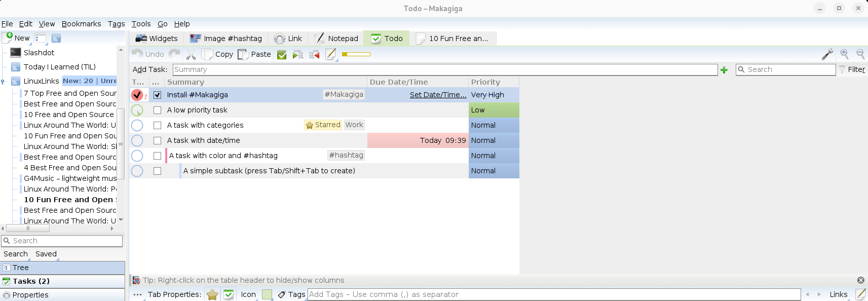Open the Filter dropdown

(x=852, y=70)
